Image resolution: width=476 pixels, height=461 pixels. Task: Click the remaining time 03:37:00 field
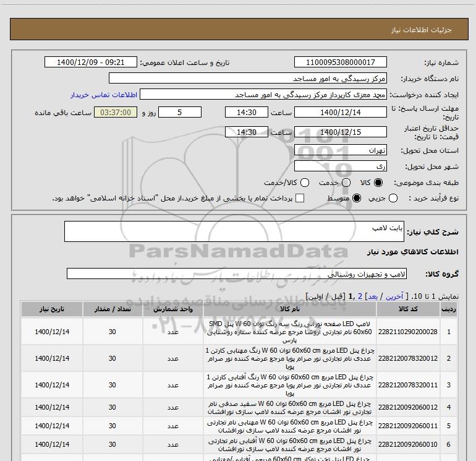116,112
